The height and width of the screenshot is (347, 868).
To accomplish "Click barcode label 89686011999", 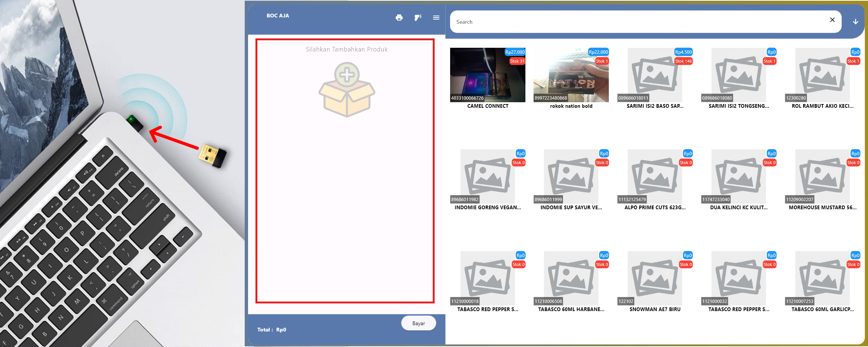I will click(548, 200).
